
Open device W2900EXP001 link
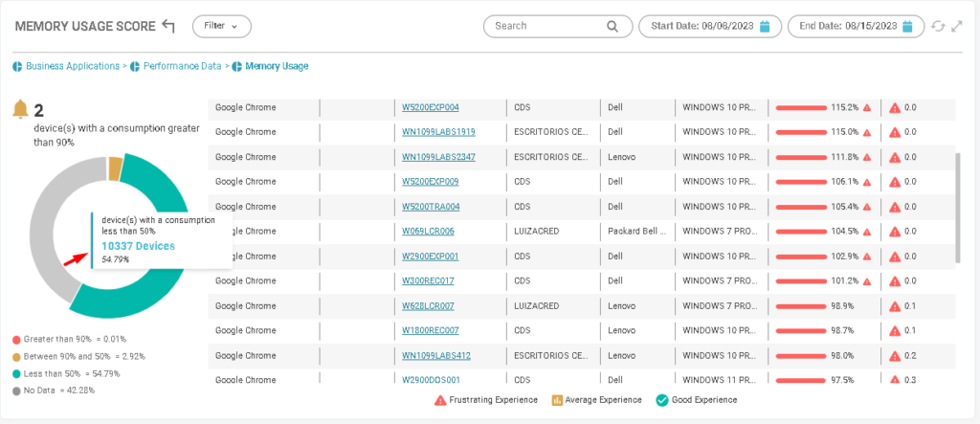(430, 257)
